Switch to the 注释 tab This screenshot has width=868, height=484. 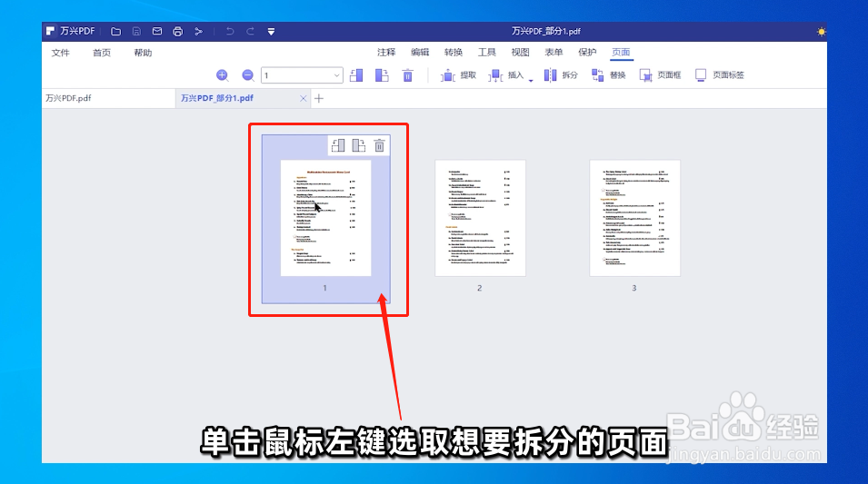(386, 53)
